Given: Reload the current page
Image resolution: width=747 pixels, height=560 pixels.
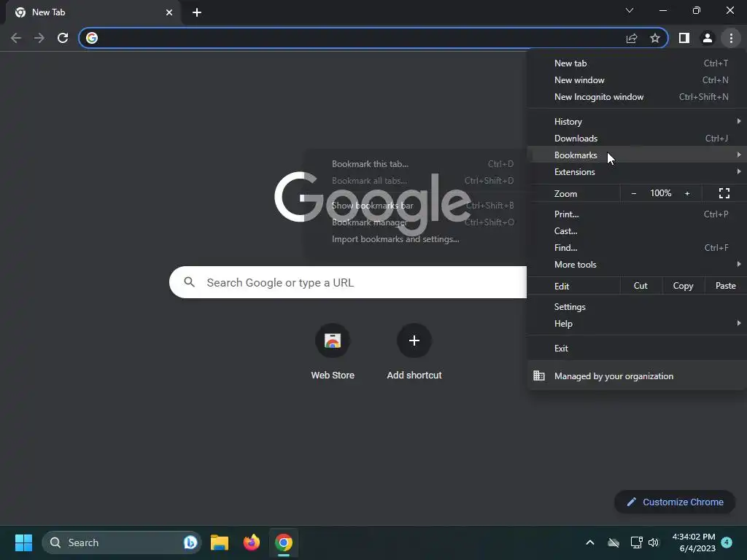Looking at the screenshot, I should click(63, 38).
